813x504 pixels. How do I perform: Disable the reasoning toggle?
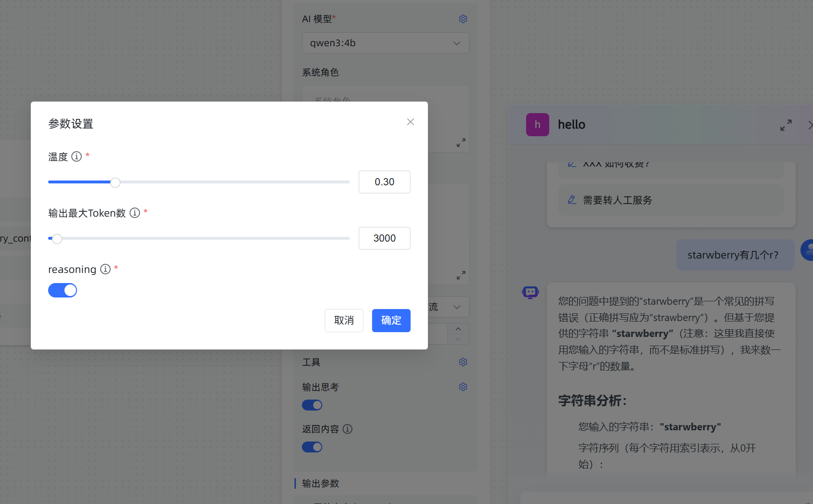pyautogui.click(x=63, y=290)
